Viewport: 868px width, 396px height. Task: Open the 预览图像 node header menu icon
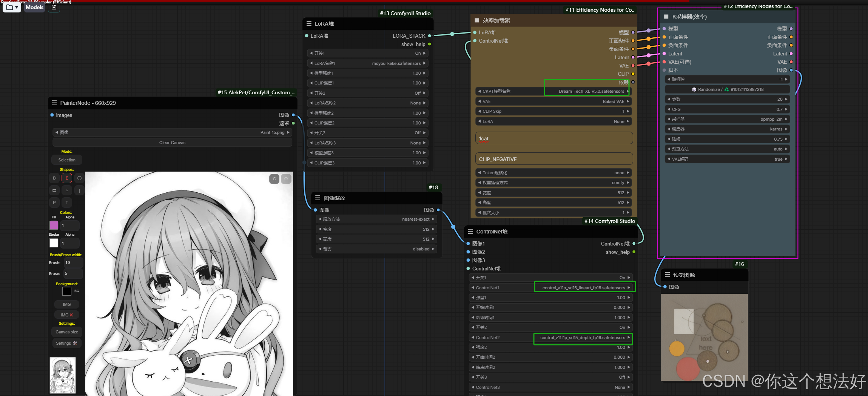click(x=667, y=275)
